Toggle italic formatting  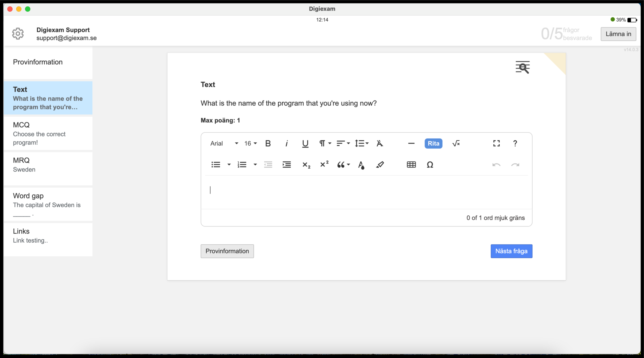pos(286,144)
